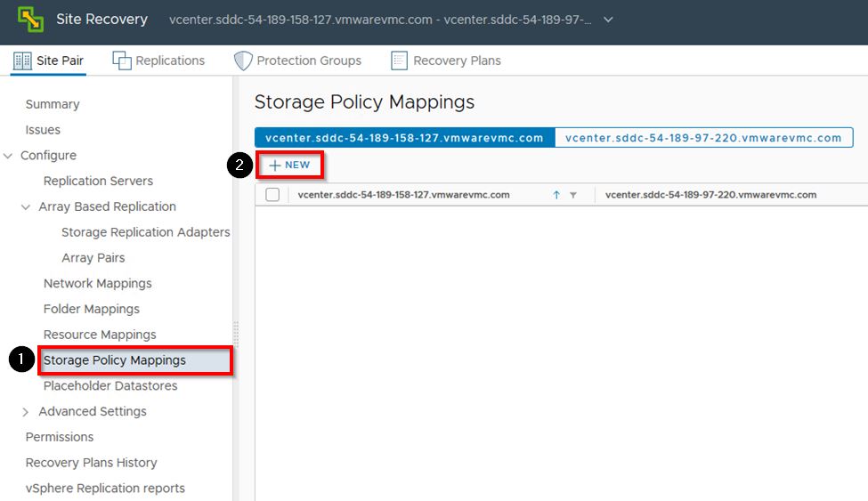The height and width of the screenshot is (501, 868).
Task: Open Issues in the sidebar
Action: (x=43, y=130)
